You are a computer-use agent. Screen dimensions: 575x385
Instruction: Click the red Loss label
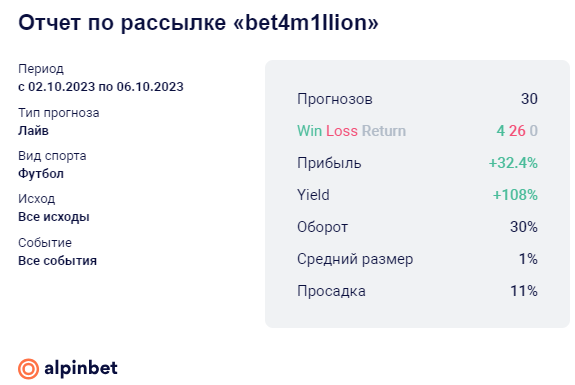342,131
